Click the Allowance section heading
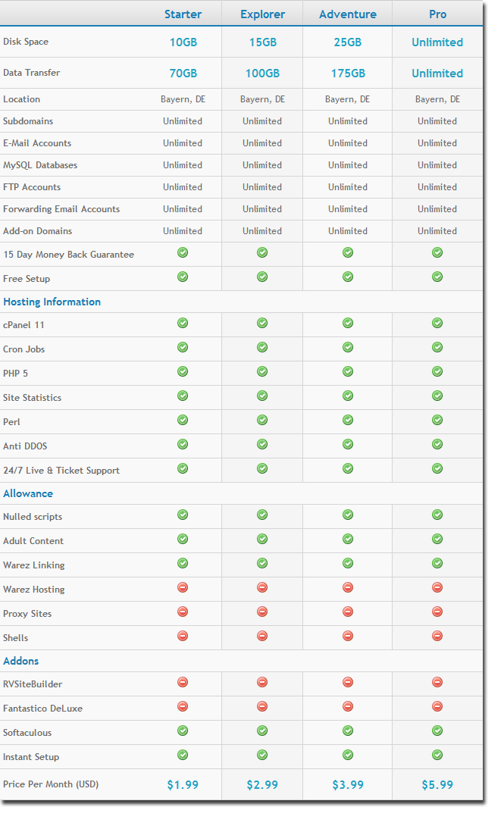504x826 pixels. [28, 493]
